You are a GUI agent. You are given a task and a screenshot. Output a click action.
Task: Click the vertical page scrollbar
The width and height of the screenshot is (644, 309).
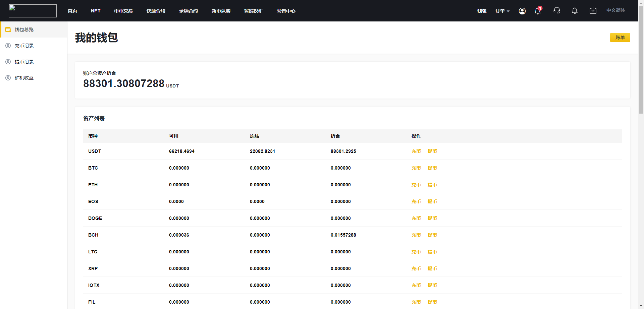[x=641, y=67]
